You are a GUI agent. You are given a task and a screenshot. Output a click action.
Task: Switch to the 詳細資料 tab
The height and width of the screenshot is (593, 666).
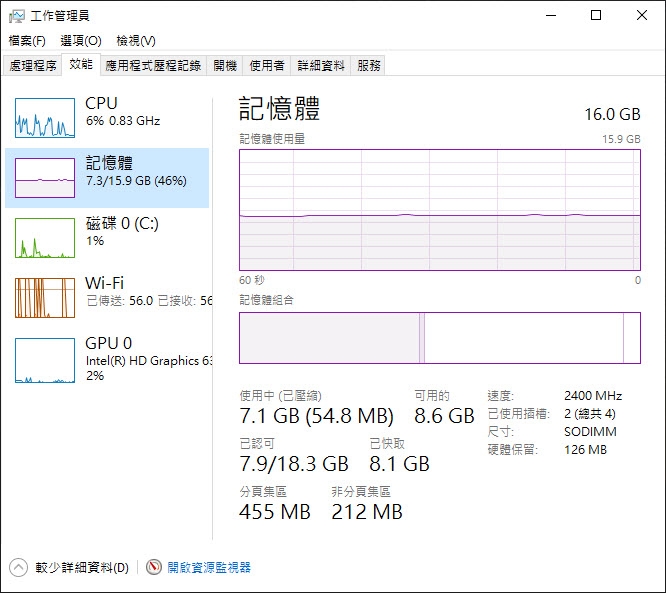(321, 65)
